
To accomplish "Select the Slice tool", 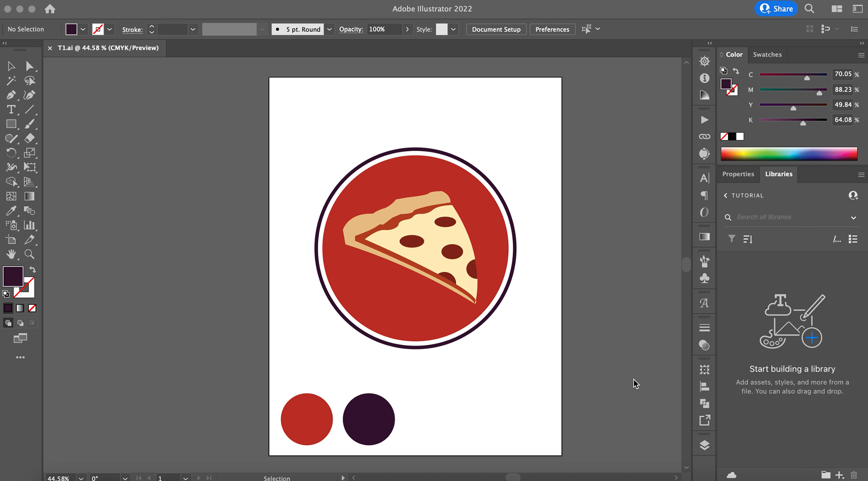I will (x=29, y=240).
